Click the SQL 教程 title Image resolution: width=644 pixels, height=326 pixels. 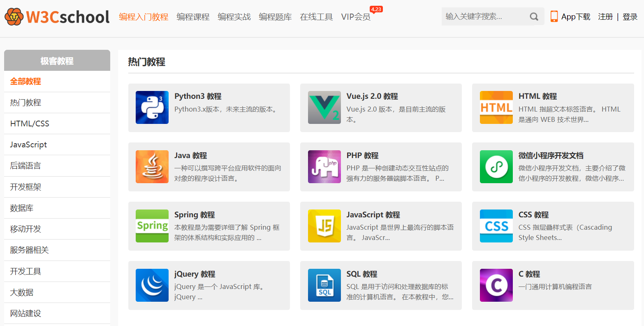click(x=362, y=274)
